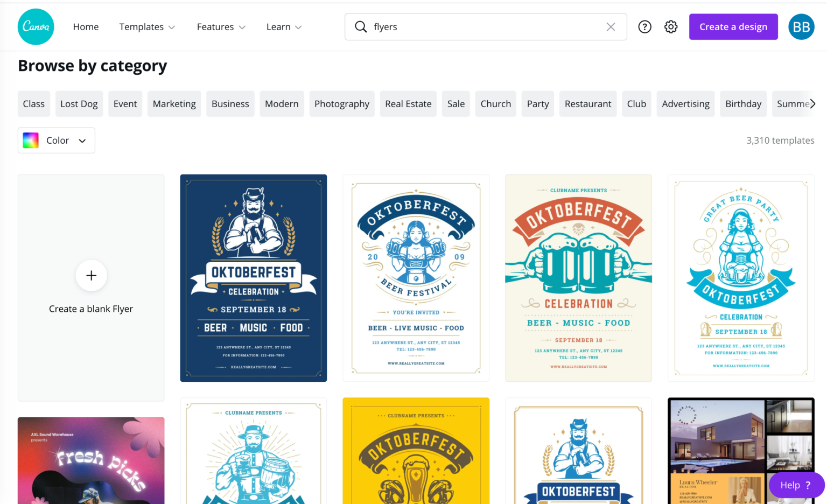The image size is (827, 504).
Task: Select the Business category
Action: pos(230,104)
